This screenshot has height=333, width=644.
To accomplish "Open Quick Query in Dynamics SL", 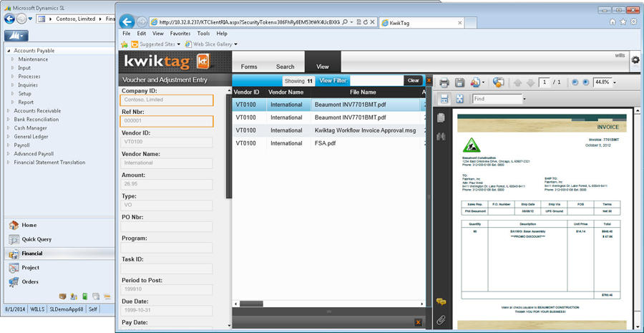I will coord(36,239).
